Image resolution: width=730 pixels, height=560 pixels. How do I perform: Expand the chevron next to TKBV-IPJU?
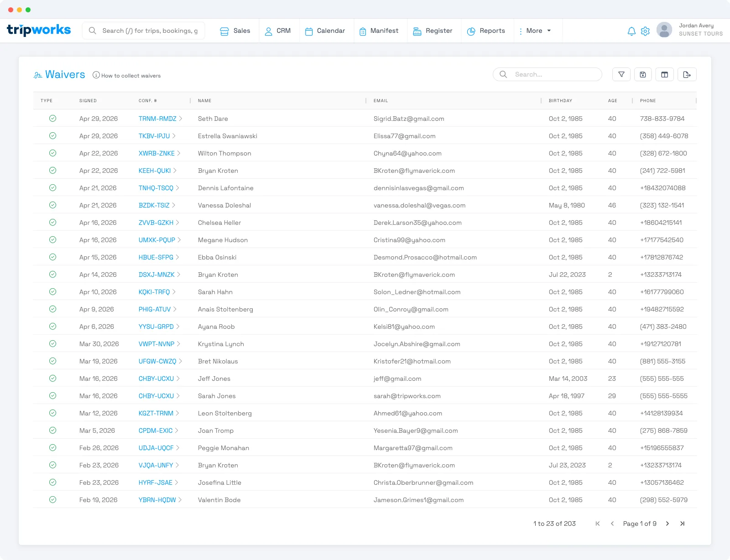pos(174,136)
